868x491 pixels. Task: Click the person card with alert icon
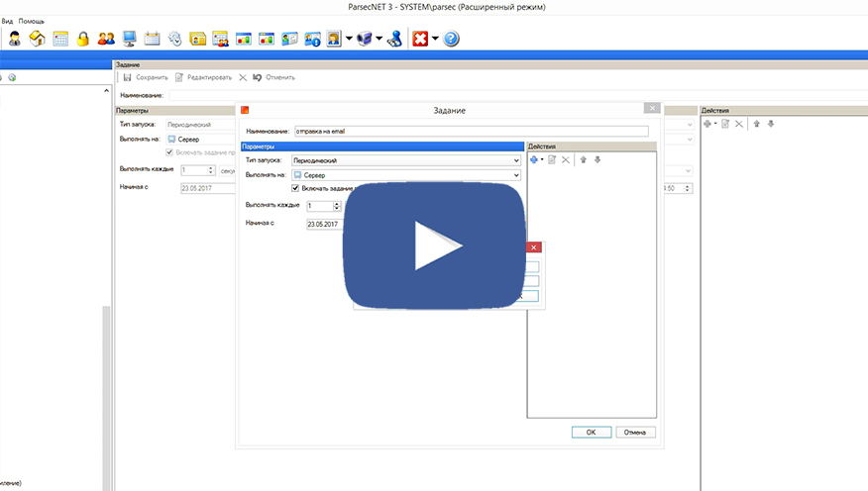[x=312, y=39]
